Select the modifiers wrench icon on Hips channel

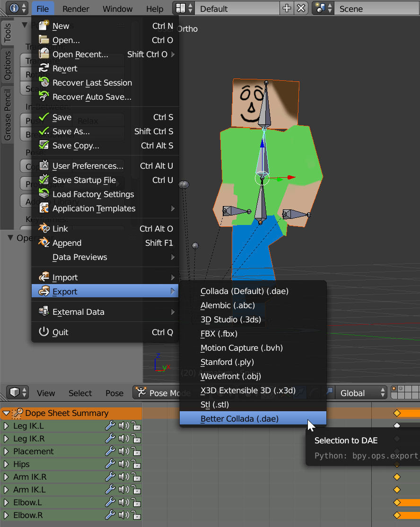coord(110,464)
